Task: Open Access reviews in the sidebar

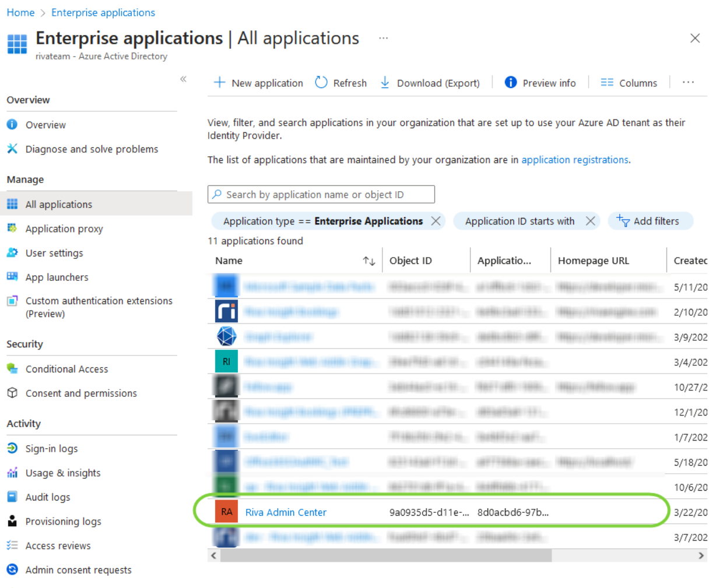Action: pyautogui.click(x=58, y=545)
